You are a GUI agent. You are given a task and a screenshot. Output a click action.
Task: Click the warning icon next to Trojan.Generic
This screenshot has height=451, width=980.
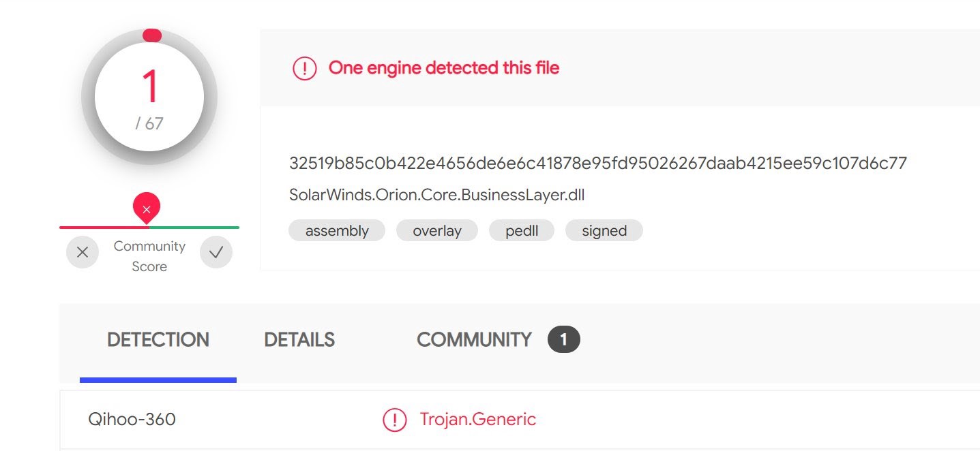click(x=395, y=420)
